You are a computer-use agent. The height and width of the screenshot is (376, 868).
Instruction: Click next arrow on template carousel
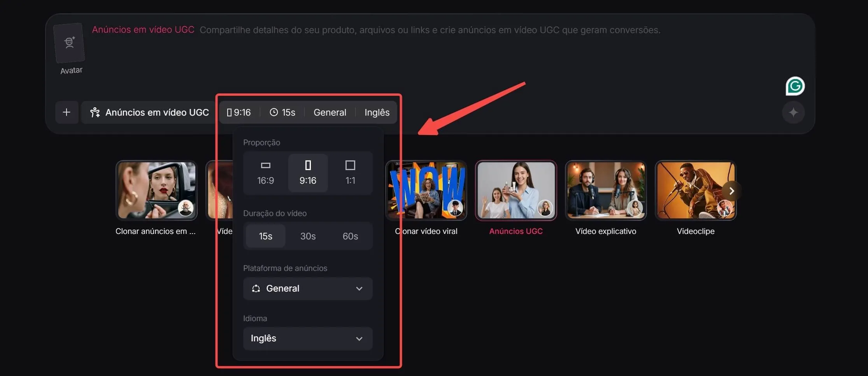731,191
